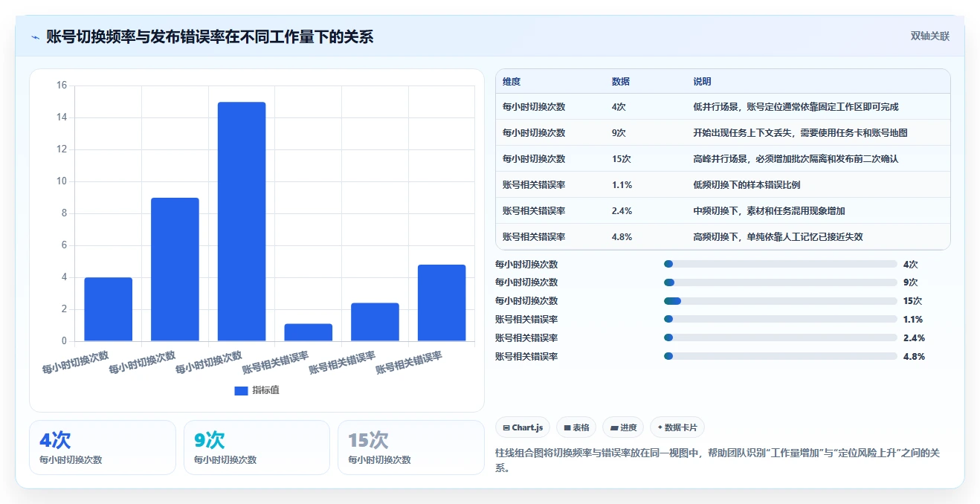
Task: Click the shortest chart bar at 1.1
Action: (x=309, y=332)
